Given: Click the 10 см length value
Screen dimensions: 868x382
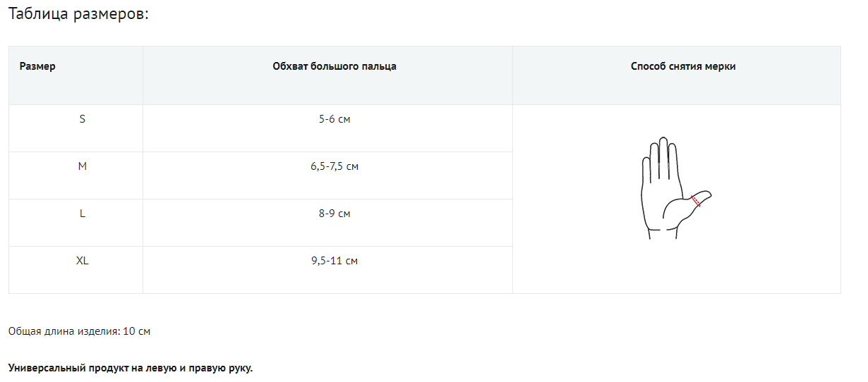Looking at the screenshot, I should coord(137,331).
